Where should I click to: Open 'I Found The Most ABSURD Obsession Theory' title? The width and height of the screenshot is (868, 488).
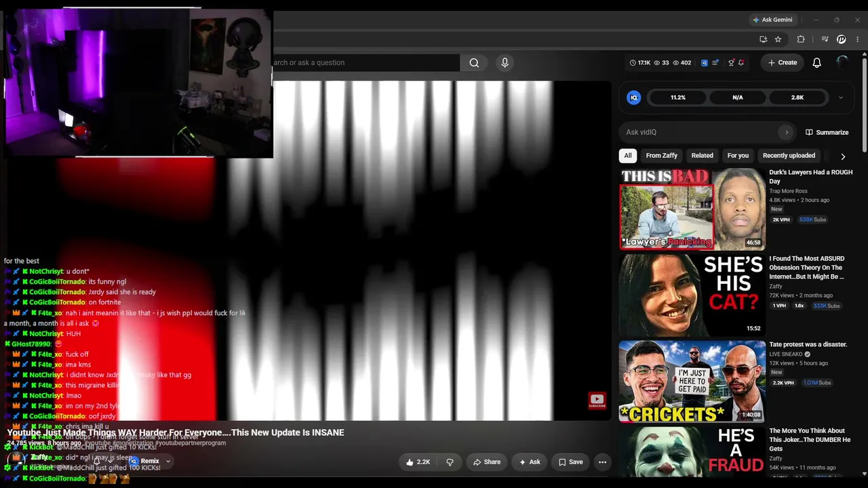807,268
